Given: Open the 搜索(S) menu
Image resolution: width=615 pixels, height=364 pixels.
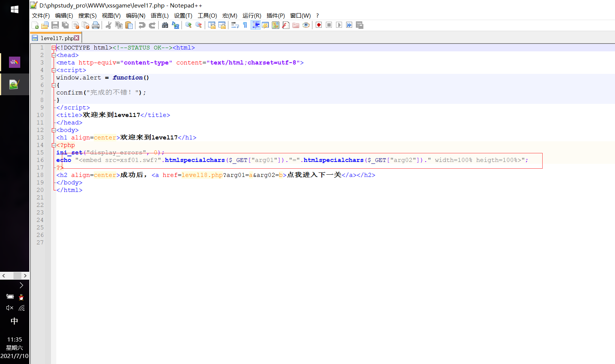Looking at the screenshot, I should [87, 15].
